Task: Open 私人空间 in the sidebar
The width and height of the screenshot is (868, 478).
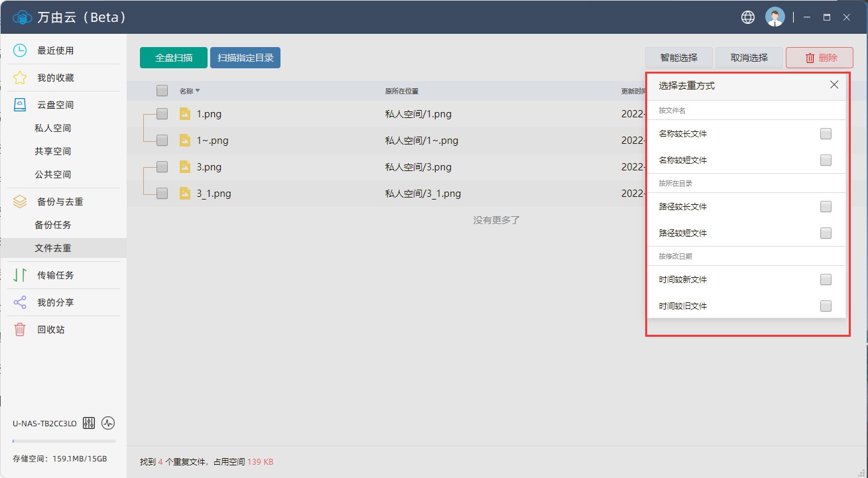Action: click(x=52, y=128)
